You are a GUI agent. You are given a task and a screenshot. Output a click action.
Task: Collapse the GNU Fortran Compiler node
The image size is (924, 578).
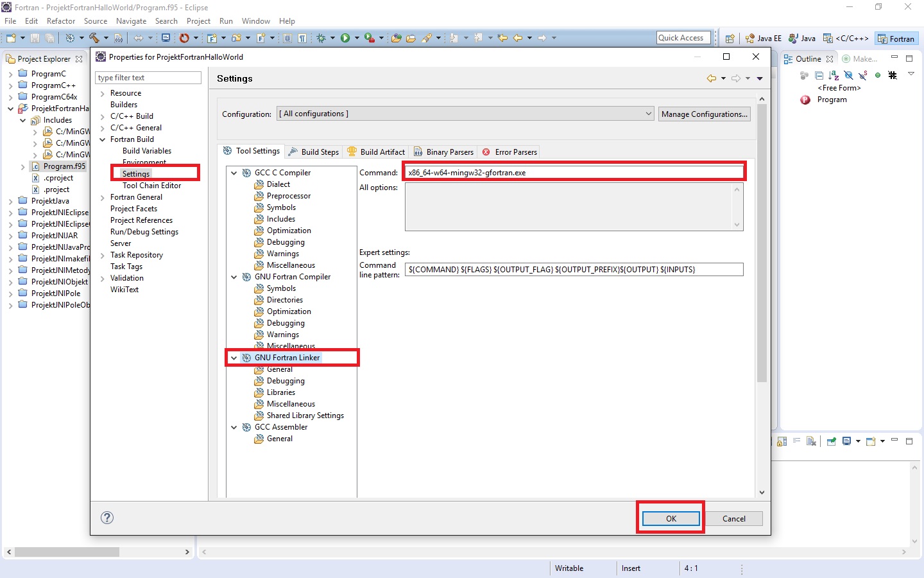point(234,277)
